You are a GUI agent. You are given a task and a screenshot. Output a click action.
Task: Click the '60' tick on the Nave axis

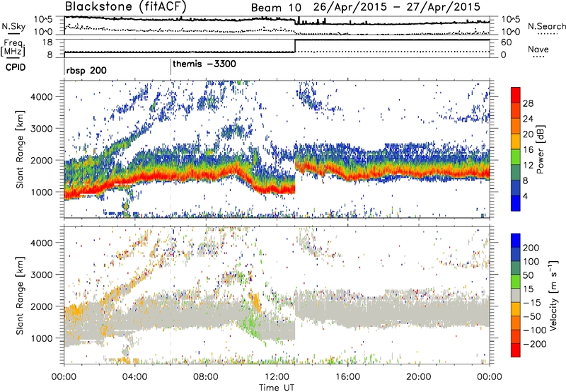(x=506, y=42)
